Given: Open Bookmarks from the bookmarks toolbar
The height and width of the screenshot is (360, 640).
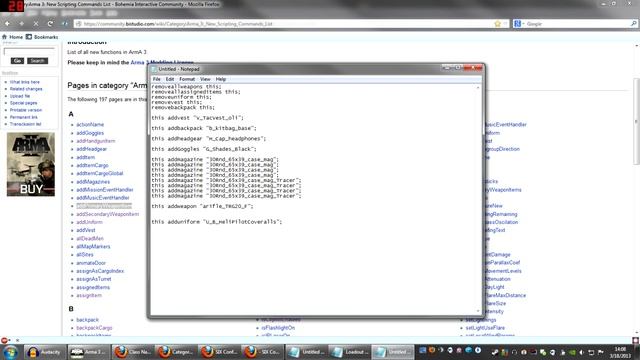Looking at the screenshot, I should coord(42,37).
